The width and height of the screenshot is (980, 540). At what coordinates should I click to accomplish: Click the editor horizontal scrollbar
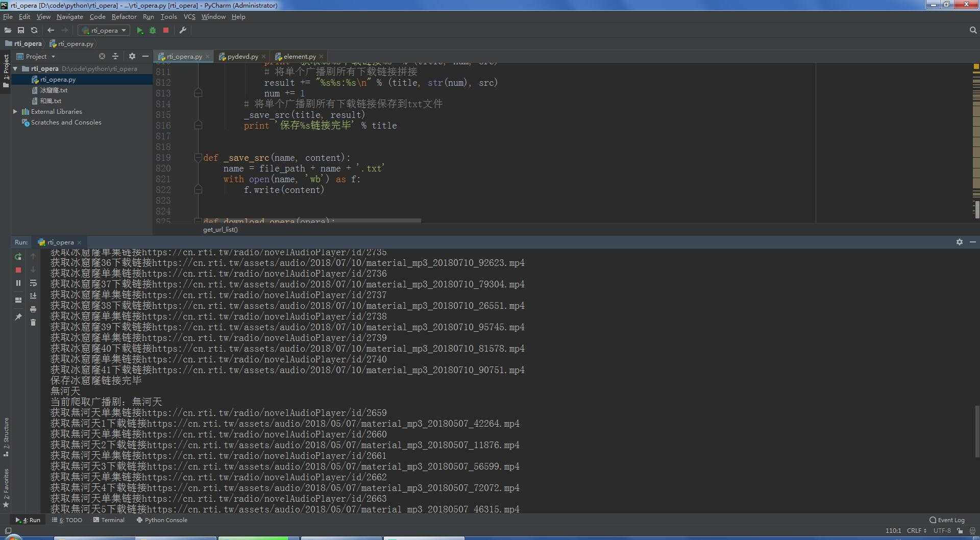point(311,220)
